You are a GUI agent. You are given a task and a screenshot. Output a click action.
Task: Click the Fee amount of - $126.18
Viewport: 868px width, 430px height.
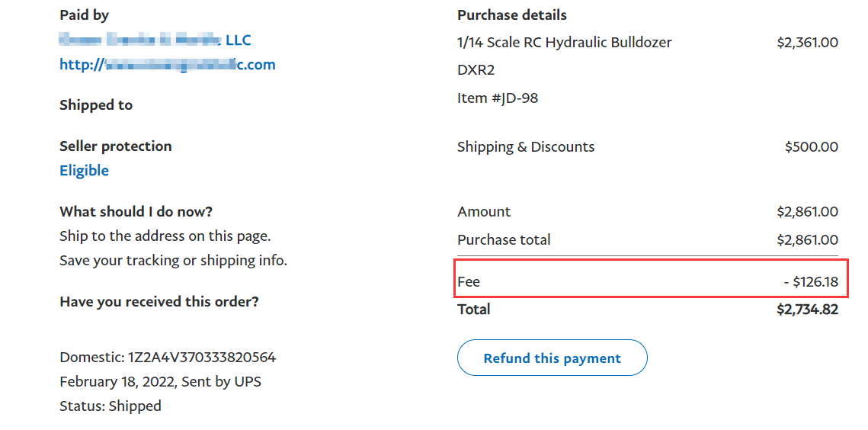811,282
